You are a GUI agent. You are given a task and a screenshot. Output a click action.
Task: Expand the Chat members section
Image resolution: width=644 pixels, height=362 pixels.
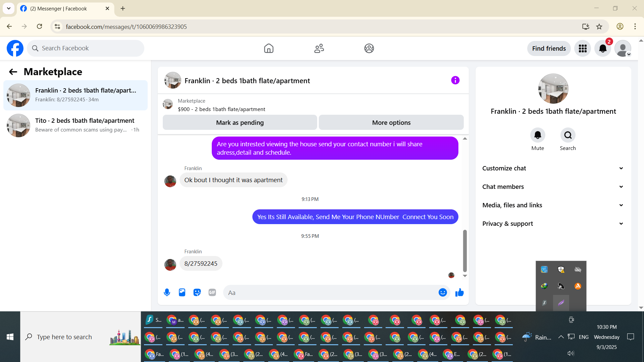(553, 187)
